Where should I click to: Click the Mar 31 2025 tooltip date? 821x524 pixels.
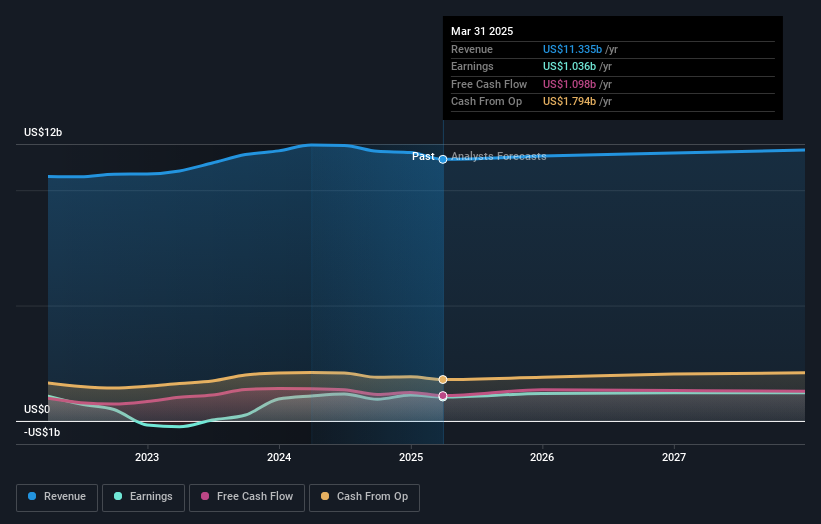click(482, 31)
